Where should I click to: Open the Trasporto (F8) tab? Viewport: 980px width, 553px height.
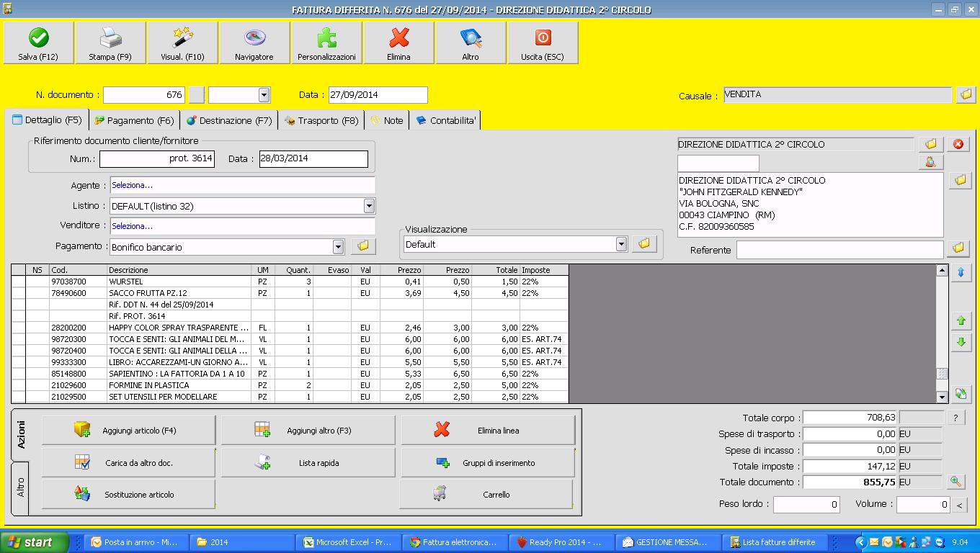(321, 121)
